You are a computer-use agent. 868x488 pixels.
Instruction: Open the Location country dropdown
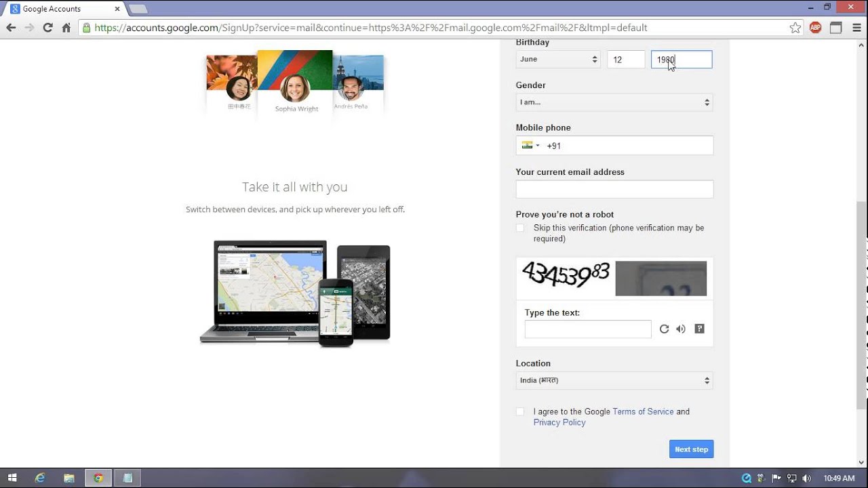[614, 381]
